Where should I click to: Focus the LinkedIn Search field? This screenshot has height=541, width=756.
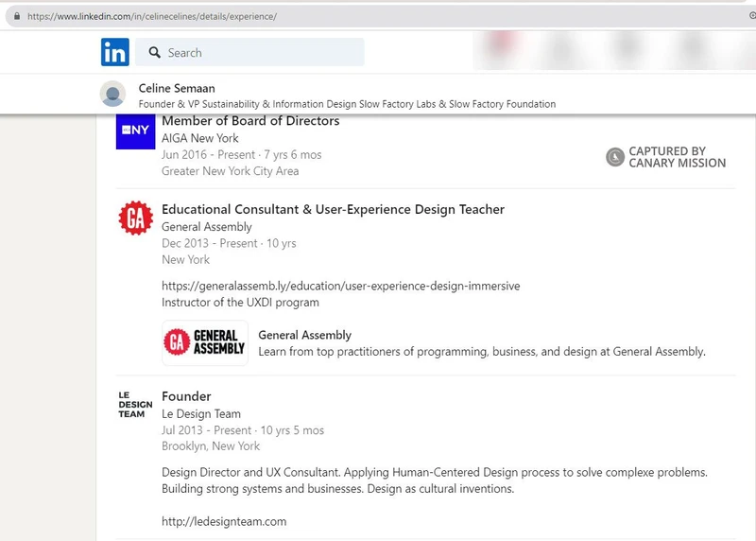(249, 52)
